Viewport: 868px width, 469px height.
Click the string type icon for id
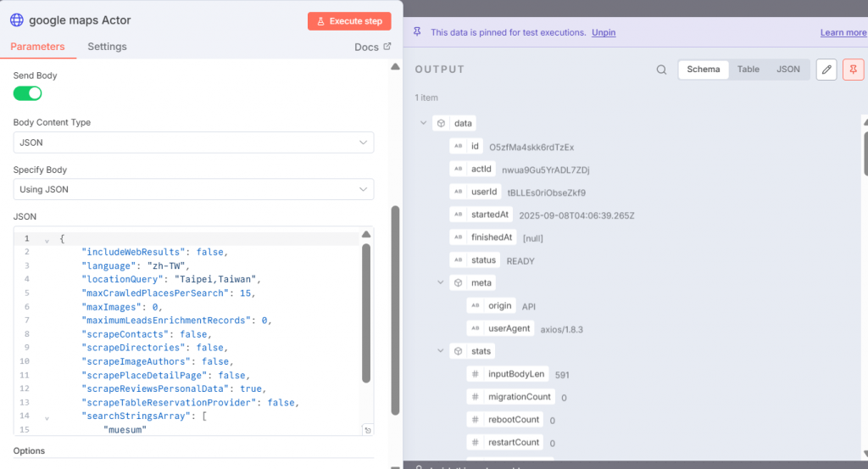pos(459,146)
